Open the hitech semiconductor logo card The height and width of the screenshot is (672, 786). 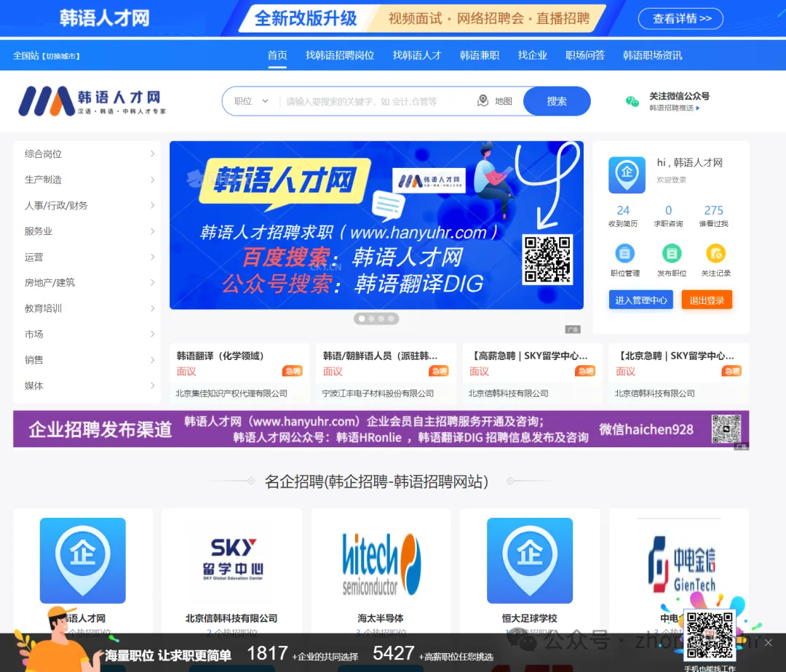pos(381,564)
